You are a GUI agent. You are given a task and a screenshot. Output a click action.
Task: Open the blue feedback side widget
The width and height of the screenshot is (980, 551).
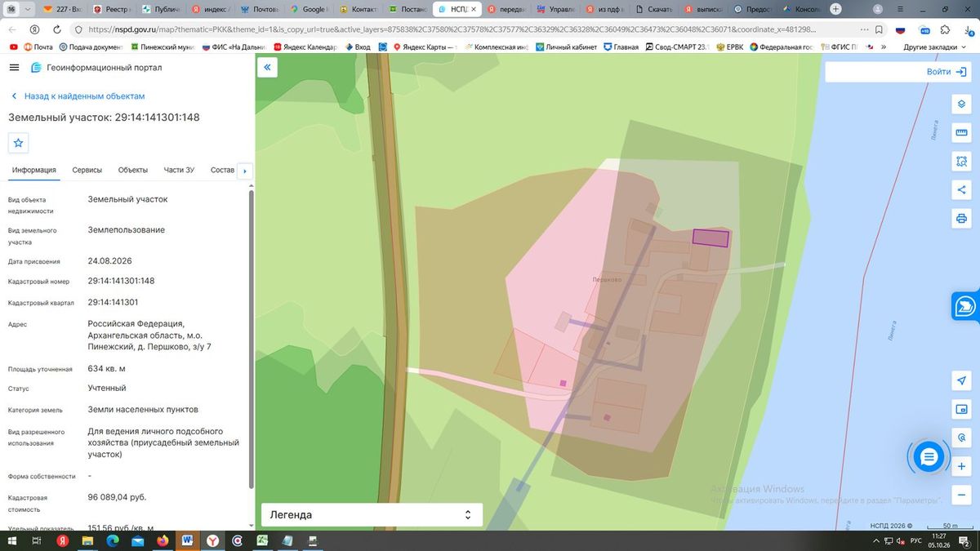tap(965, 306)
